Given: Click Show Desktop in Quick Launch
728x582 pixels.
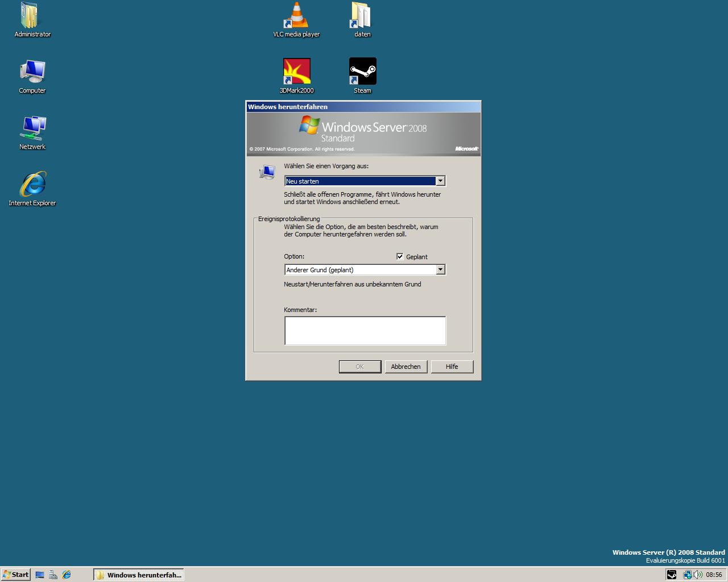Looking at the screenshot, I should click(x=40, y=575).
